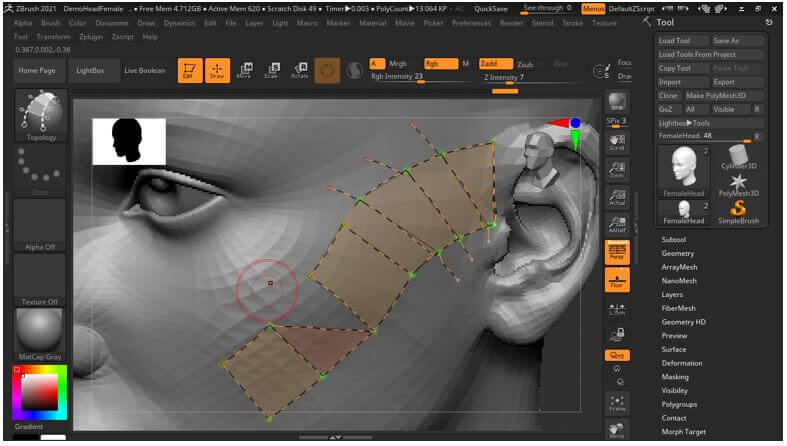Set canvas to Actual size
This screenshot has width=787, height=446.
click(x=617, y=197)
